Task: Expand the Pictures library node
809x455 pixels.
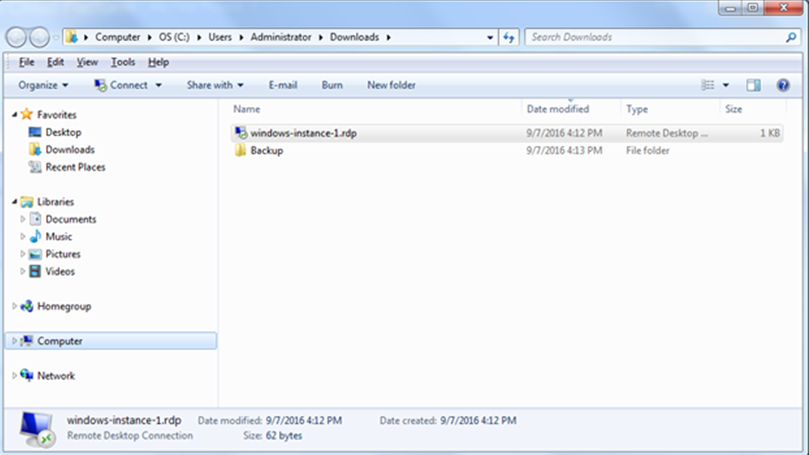Action: tap(23, 254)
